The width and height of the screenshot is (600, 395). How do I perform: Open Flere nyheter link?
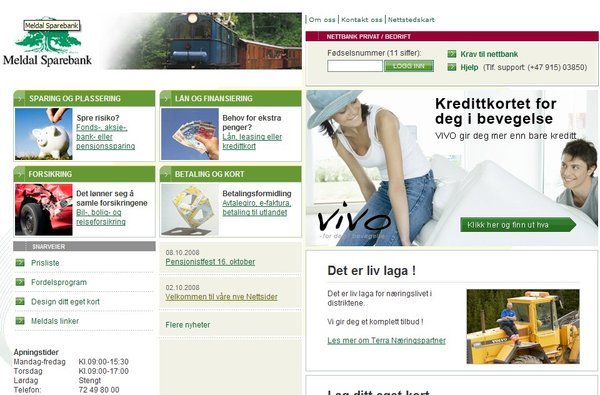point(188,325)
